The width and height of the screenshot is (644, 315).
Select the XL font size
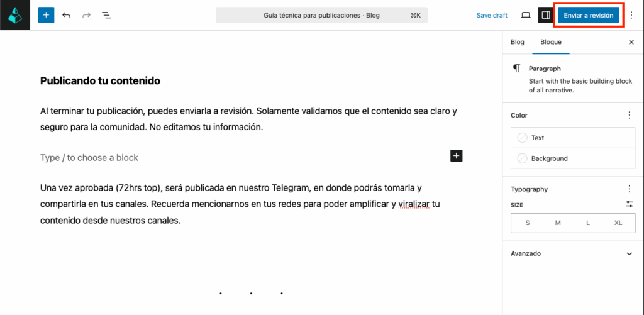618,223
